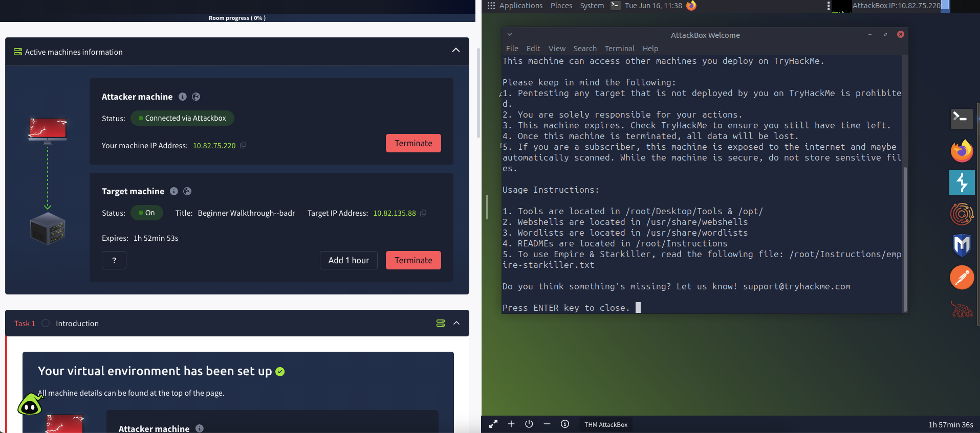Terminate the Target machine
This screenshot has height=433, width=980.
[413, 260]
